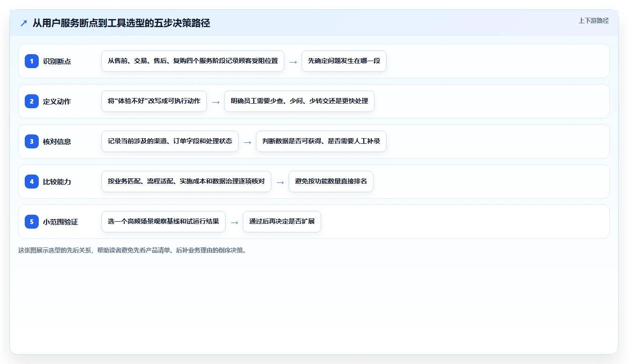Click the 定义动作 step label
628x364 pixels.
pyautogui.click(x=57, y=101)
